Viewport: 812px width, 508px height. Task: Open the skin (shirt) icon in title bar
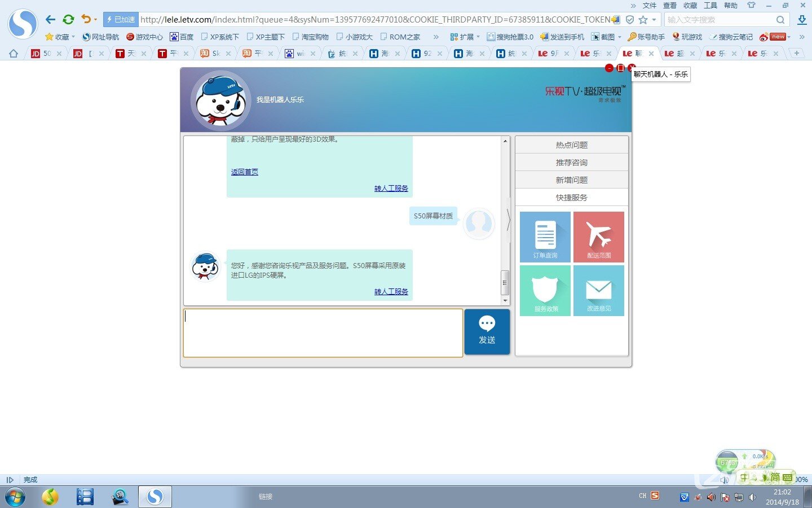click(751, 5)
